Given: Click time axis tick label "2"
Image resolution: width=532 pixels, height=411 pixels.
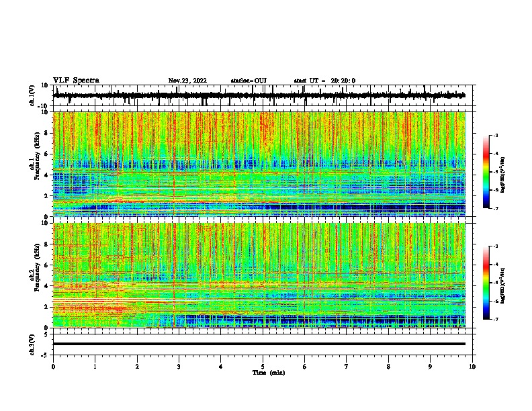Looking at the screenshot, I should click(137, 367).
